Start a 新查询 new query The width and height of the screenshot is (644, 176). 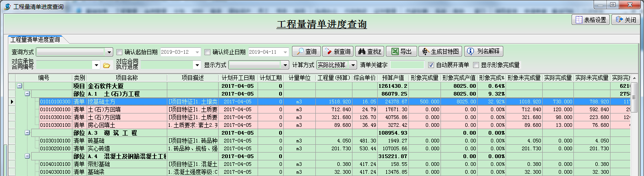[337, 51]
